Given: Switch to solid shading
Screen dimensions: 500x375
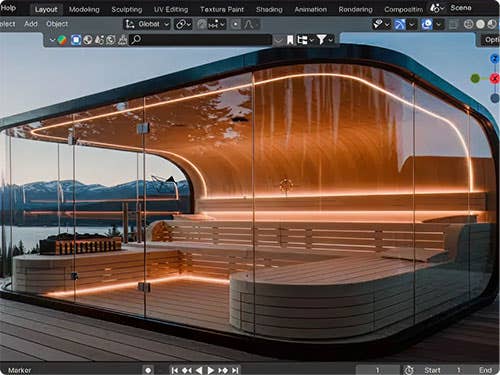Looking at the screenshot, I should click(x=480, y=24).
